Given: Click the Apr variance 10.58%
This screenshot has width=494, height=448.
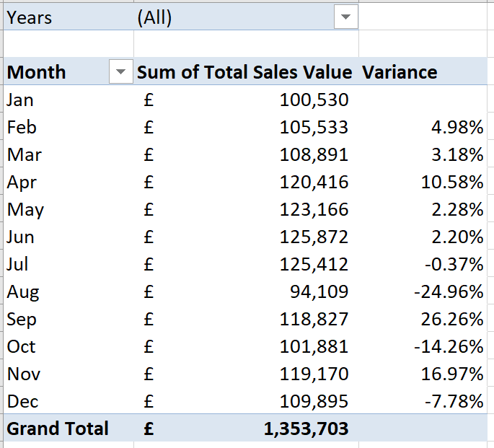Looking at the screenshot, I should click(x=452, y=183).
